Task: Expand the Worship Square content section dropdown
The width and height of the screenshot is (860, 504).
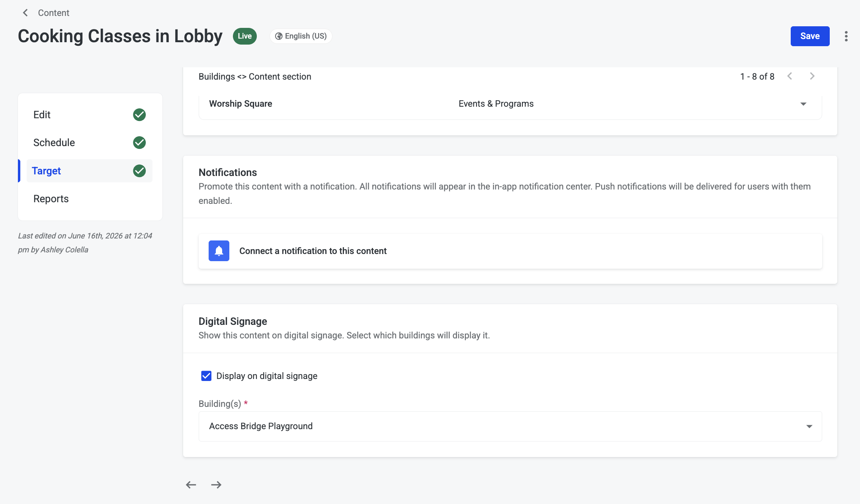Action: coord(803,104)
